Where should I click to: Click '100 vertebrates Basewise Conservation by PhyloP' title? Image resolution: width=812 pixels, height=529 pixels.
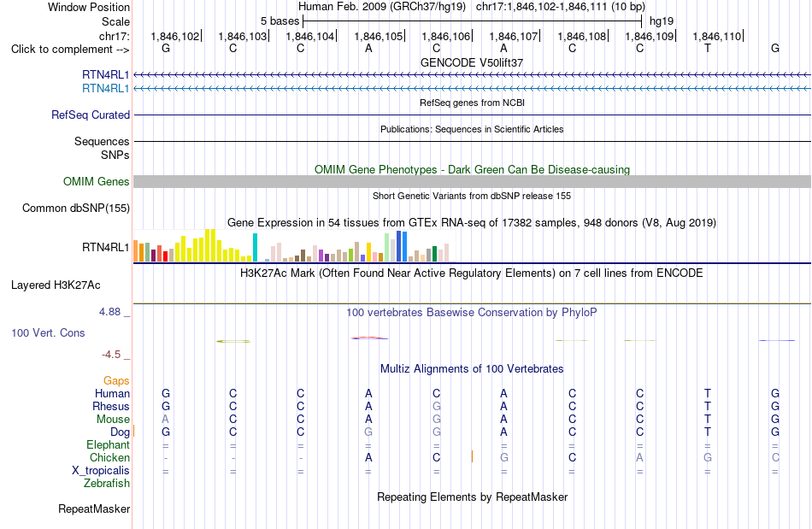472,312
